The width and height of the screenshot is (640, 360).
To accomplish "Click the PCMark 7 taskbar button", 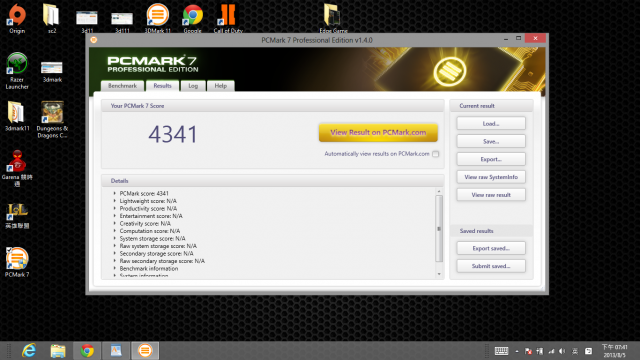I will coord(145,351).
